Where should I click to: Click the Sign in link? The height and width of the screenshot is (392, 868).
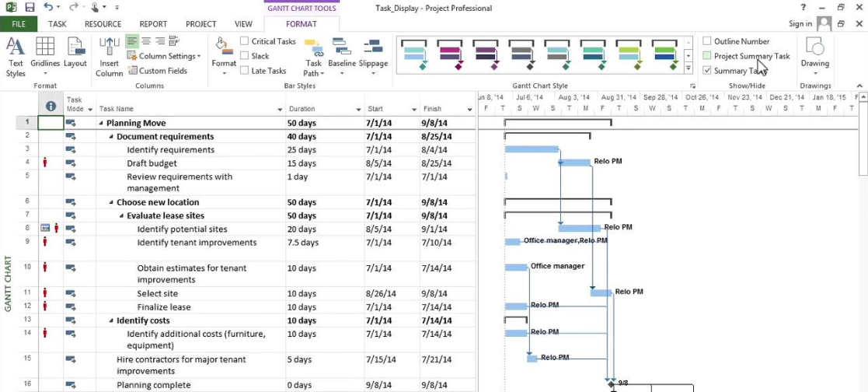coord(800,24)
